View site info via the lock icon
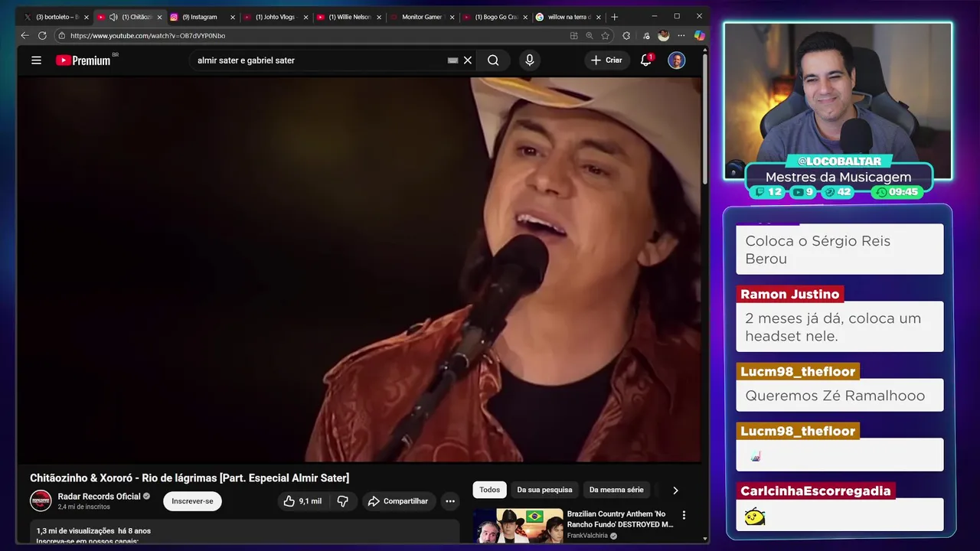980x551 pixels. [62, 35]
